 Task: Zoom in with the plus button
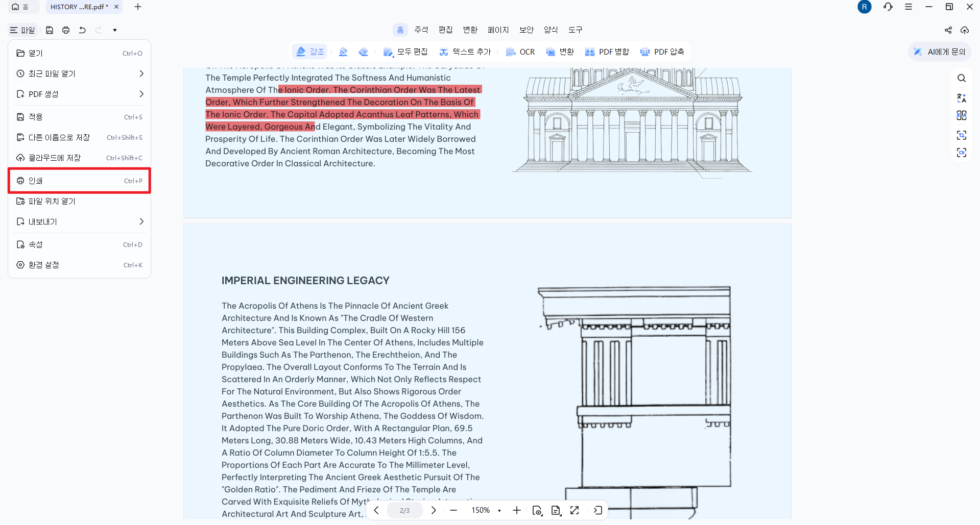[x=517, y=510]
